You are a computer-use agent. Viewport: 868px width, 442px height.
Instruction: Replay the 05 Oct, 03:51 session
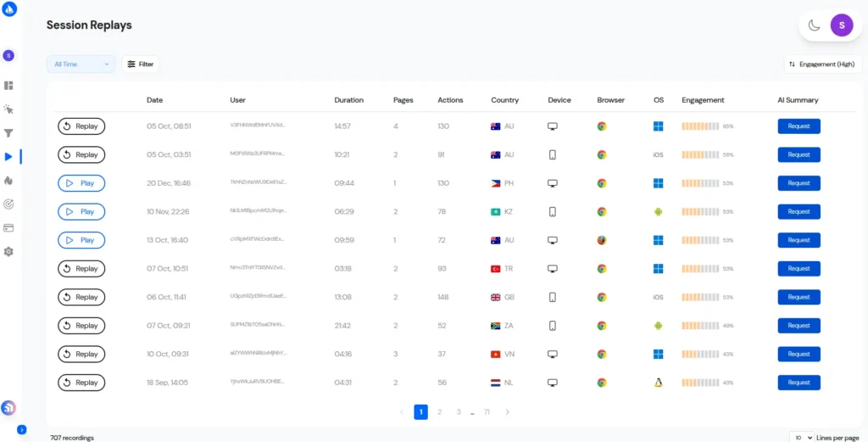(81, 154)
